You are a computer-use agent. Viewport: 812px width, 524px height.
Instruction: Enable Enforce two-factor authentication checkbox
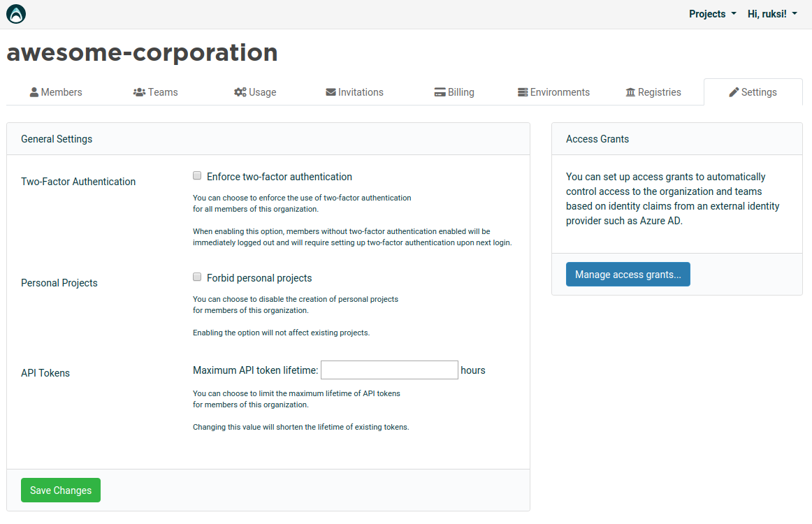197,175
